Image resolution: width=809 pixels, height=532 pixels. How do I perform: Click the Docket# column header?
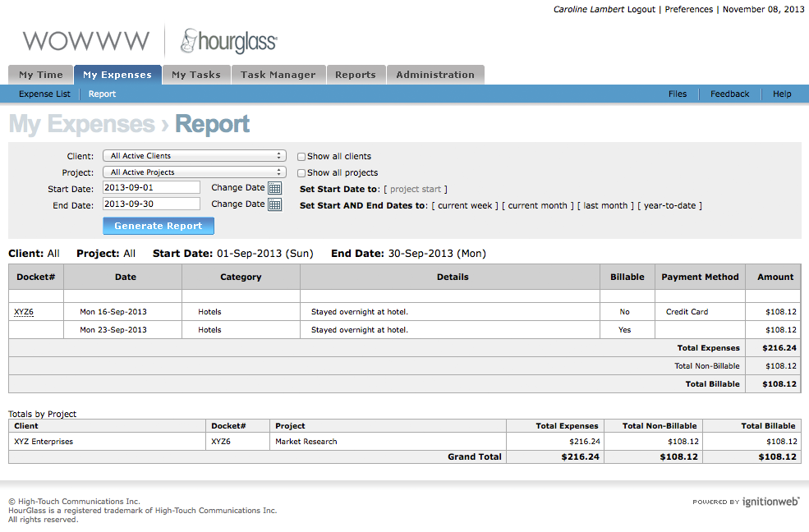coord(35,277)
